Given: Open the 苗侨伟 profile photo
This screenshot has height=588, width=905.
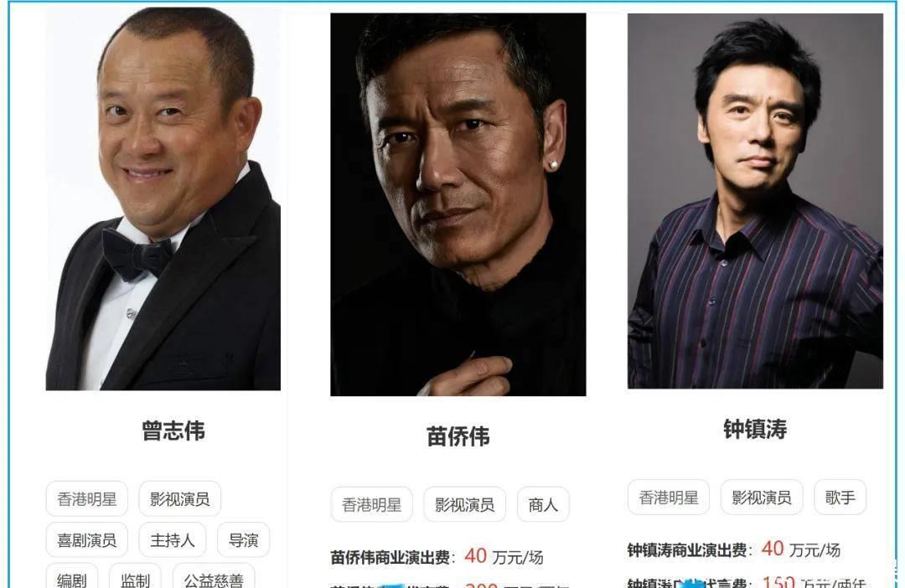Looking at the screenshot, I should 458,204.
